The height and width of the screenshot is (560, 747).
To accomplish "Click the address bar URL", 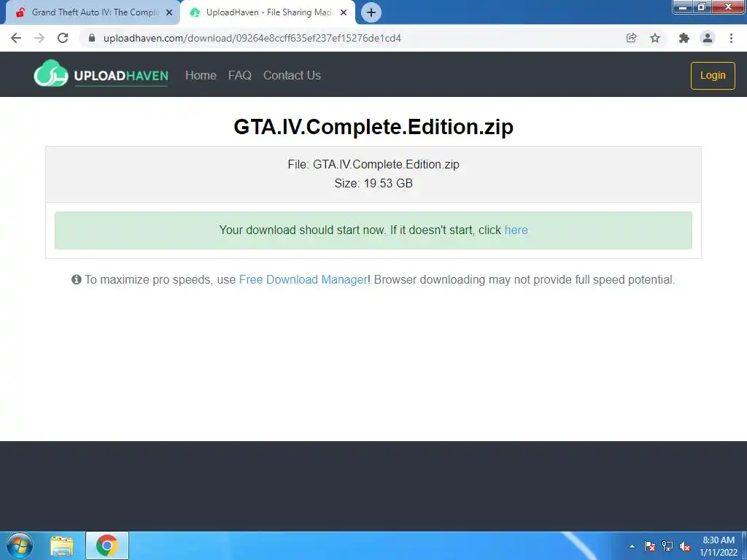I will tap(252, 38).
